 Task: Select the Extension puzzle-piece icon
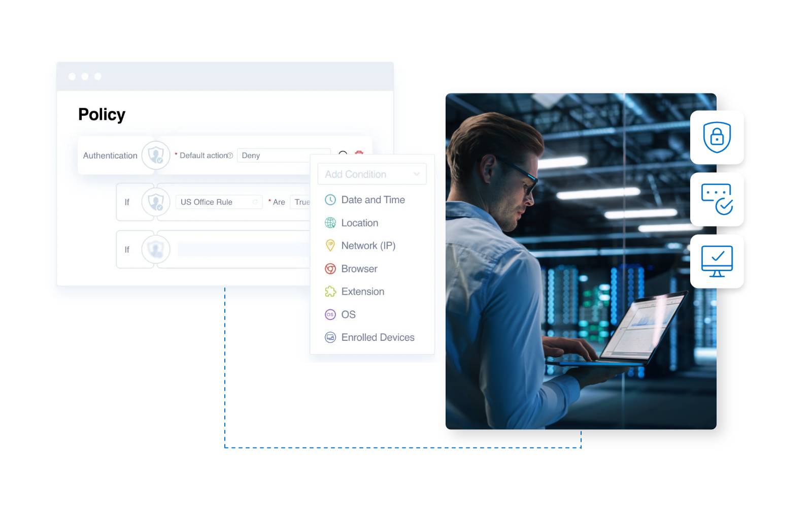[330, 292]
